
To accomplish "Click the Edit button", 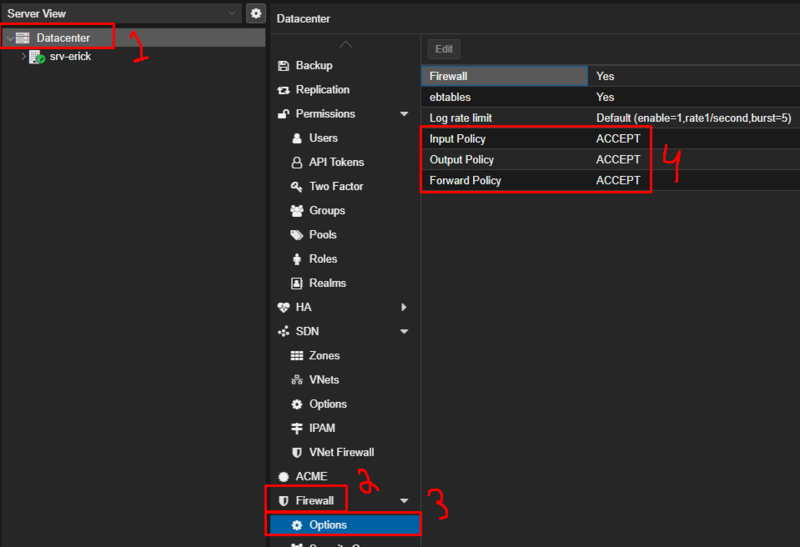I will tap(444, 49).
